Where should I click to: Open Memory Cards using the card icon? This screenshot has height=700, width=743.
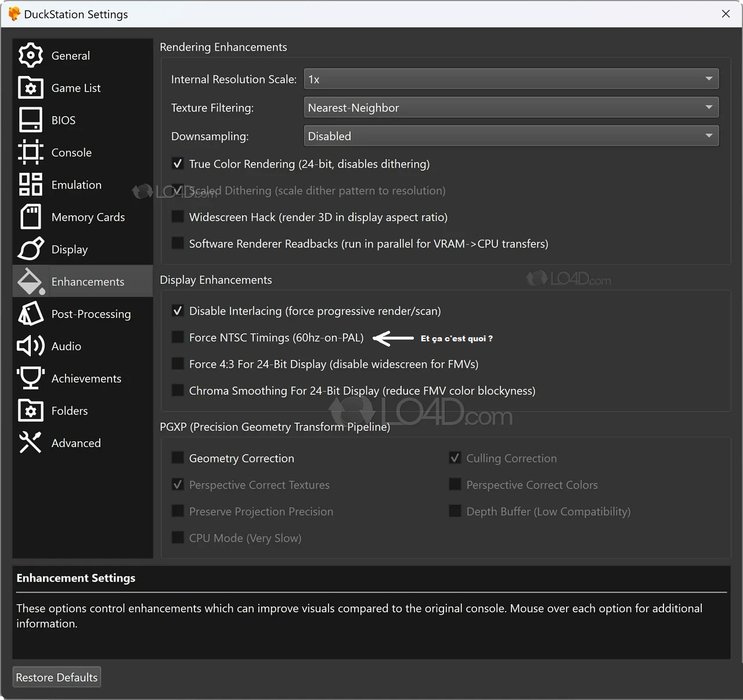pos(30,217)
